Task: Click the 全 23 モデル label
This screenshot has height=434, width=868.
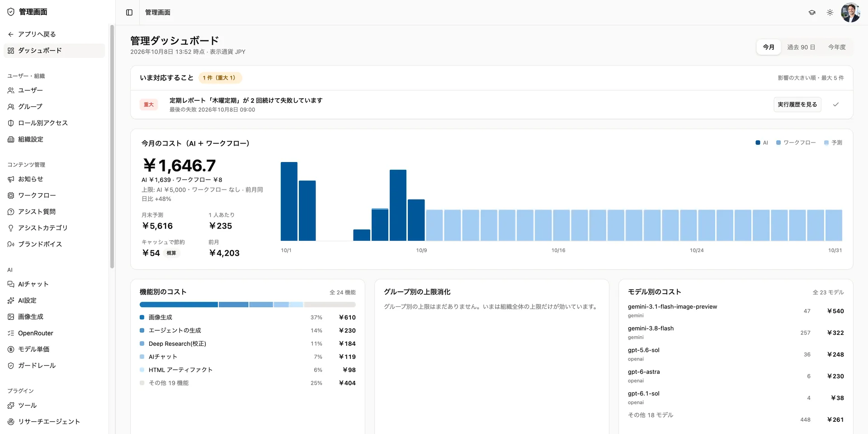Action: (828, 293)
